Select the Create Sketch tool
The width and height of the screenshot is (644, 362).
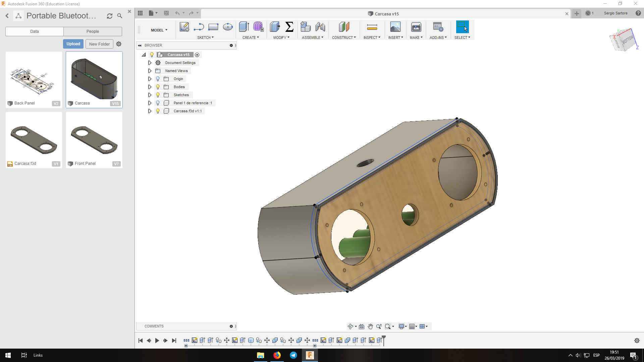click(184, 27)
